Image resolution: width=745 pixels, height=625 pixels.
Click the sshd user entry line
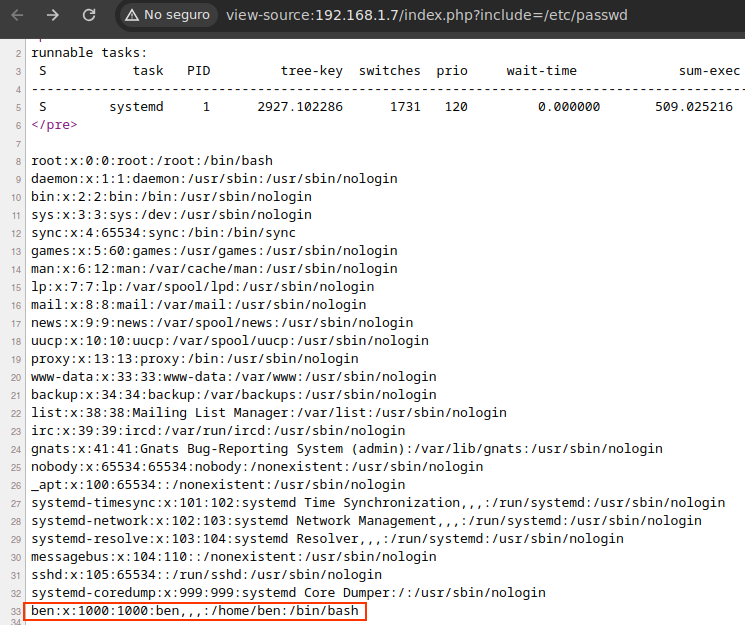tap(206, 575)
